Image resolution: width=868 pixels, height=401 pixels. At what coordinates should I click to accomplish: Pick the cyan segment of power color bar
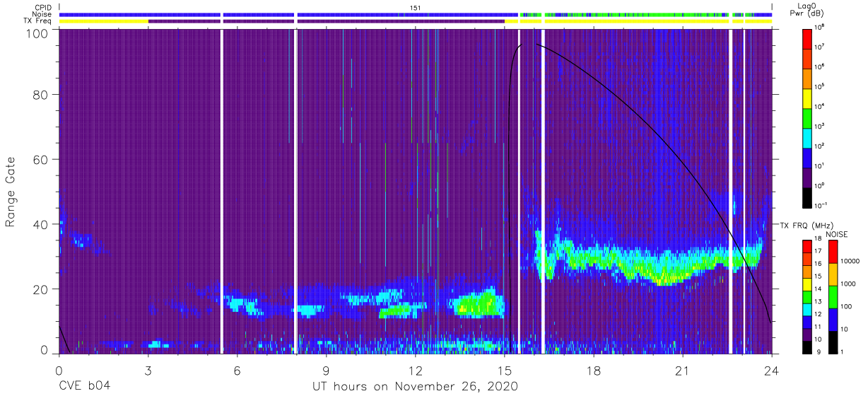pyautogui.click(x=808, y=137)
